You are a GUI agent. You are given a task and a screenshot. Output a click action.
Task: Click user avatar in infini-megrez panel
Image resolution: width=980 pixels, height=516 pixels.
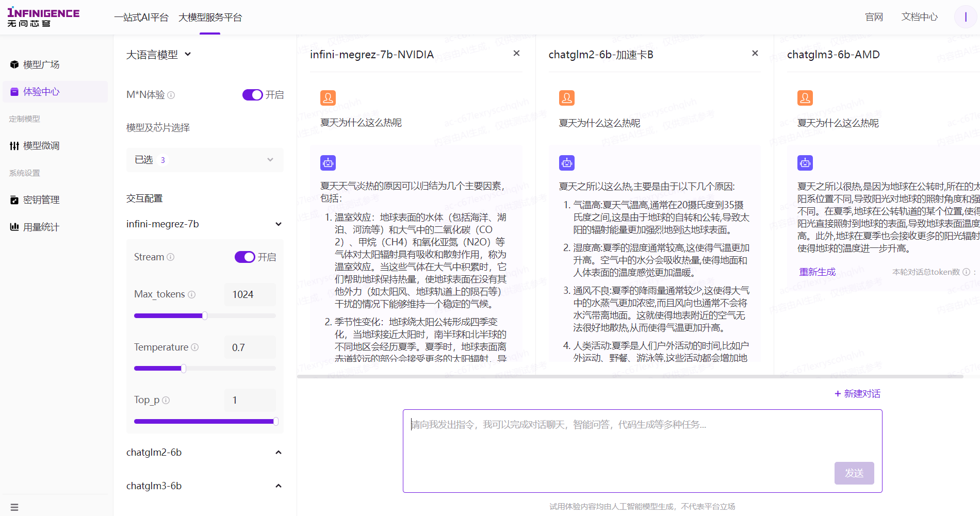tap(328, 98)
